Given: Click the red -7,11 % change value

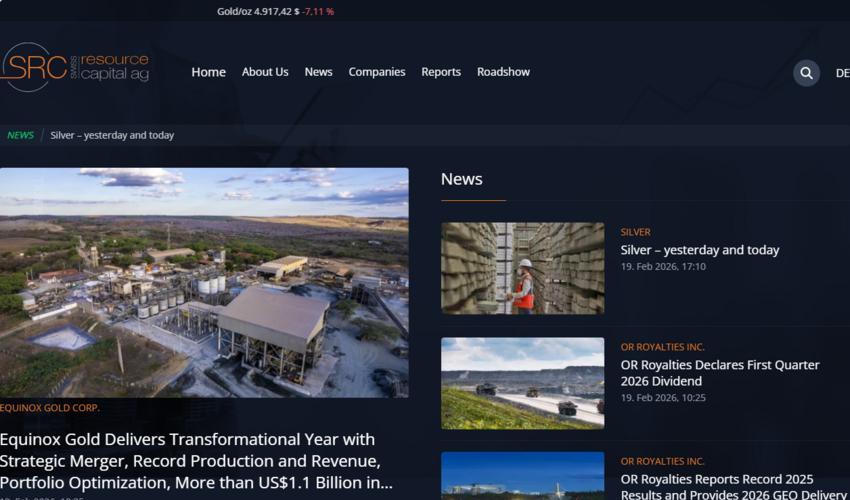Looking at the screenshot, I should [318, 11].
